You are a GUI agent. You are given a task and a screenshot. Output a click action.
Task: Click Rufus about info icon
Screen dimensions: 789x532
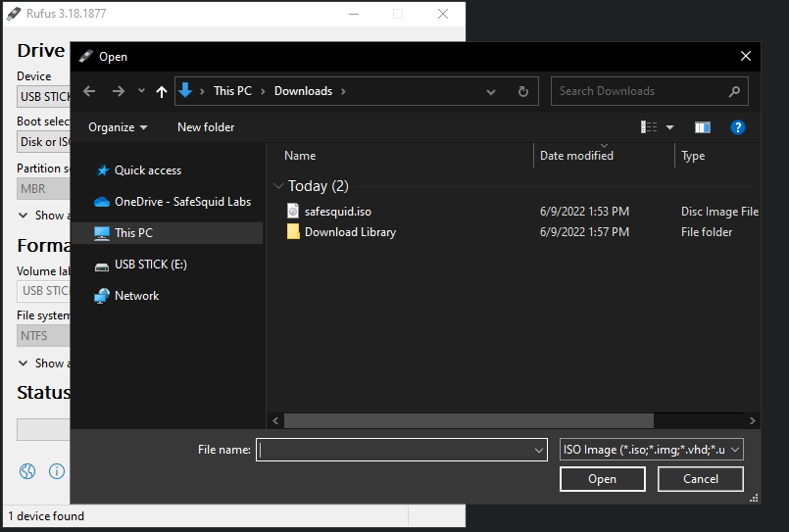(57, 471)
